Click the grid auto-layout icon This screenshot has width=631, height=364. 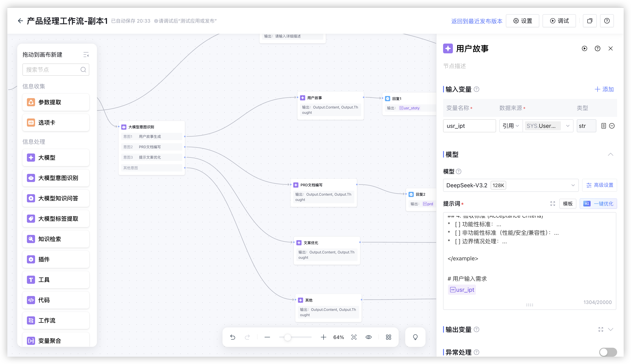[x=388, y=337]
